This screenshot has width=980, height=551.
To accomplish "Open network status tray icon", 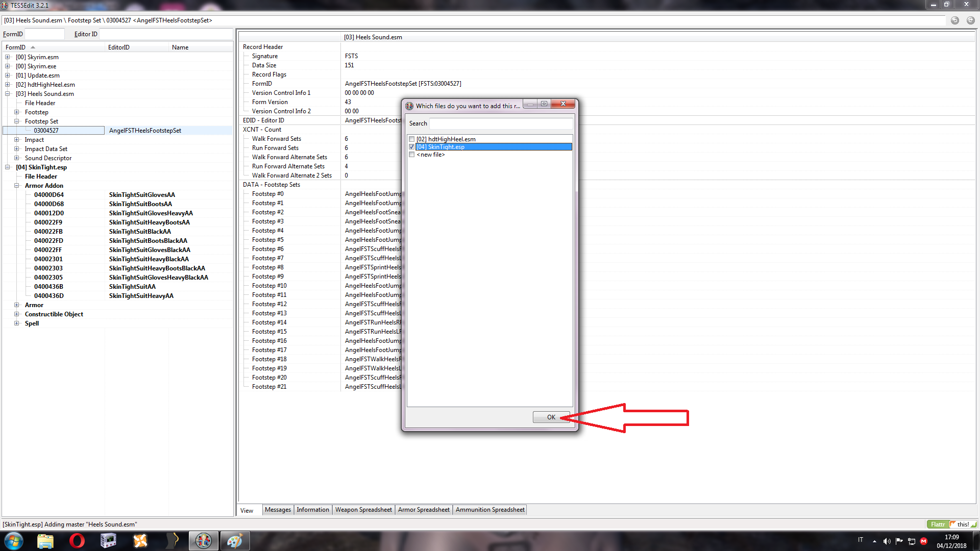I will 912,541.
